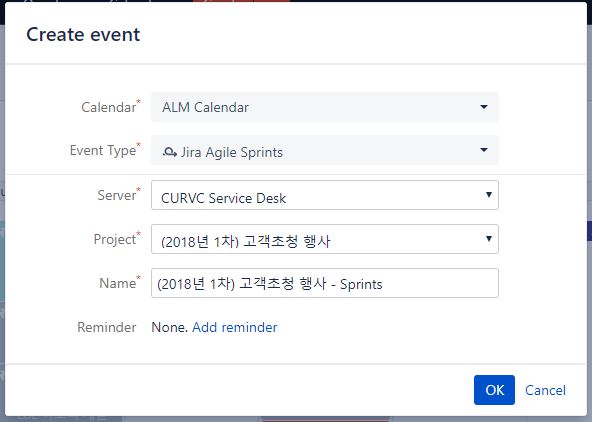The height and width of the screenshot is (422, 592).
Task: Expand the Event Type dropdown arrow
Action: (484, 150)
